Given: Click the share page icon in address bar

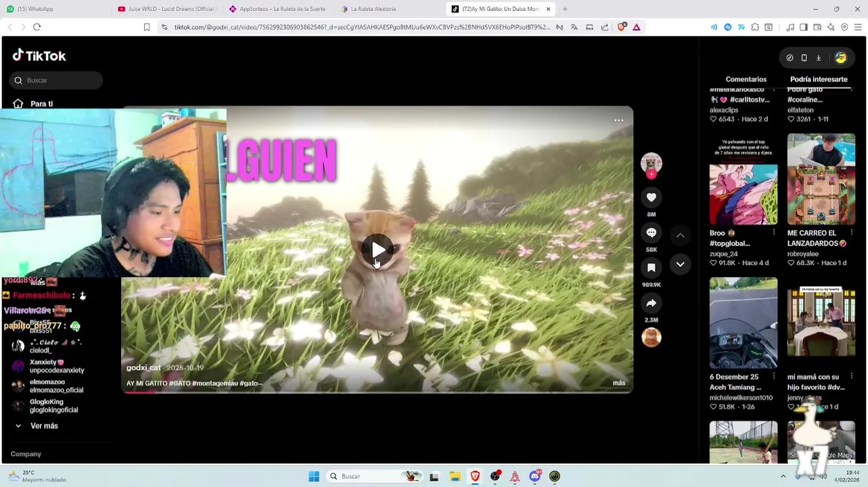Looking at the screenshot, I should (x=605, y=27).
